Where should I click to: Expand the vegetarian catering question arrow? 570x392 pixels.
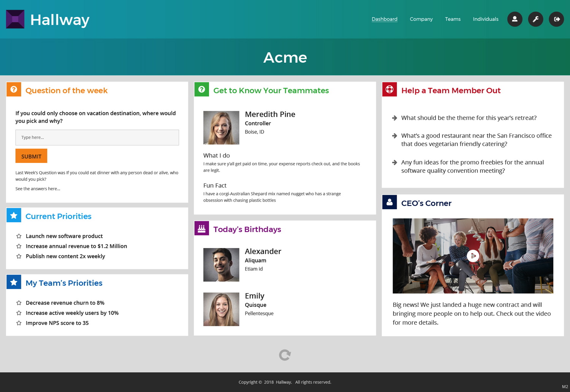tap(394, 136)
